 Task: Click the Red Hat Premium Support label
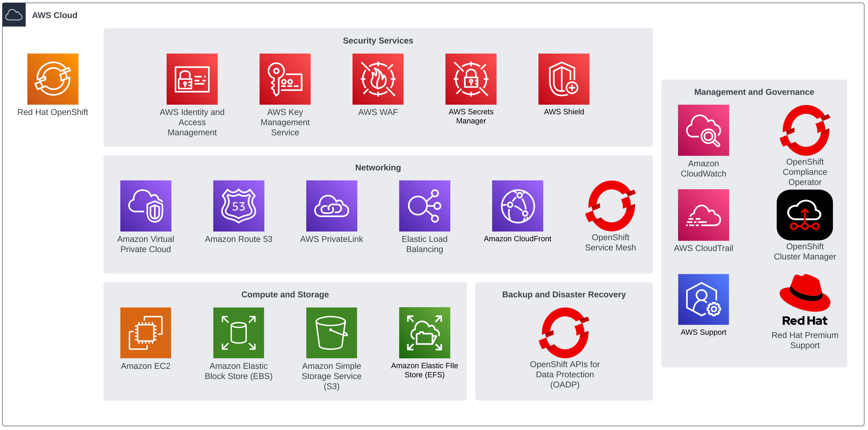pyautogui.click(x=804, y=340)
